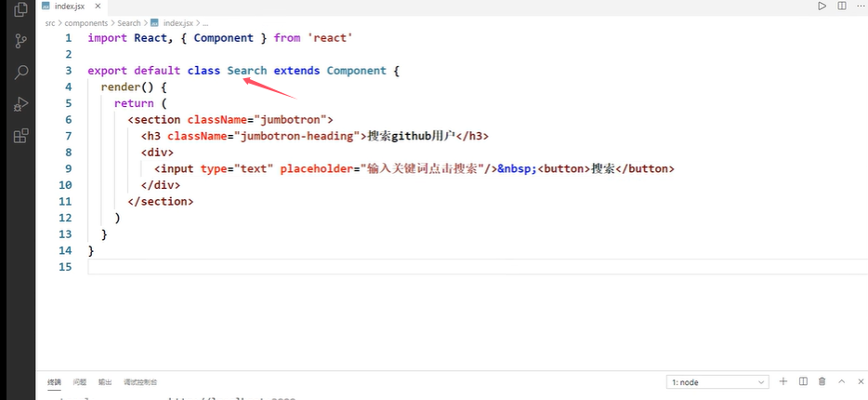Click the 'import' keyword on line 1

[x=108, y=37]
